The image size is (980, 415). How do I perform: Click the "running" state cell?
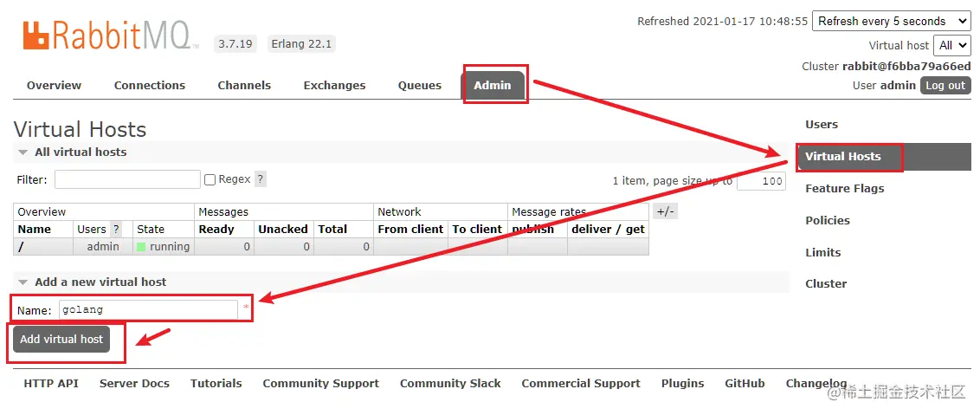point(163,247)
